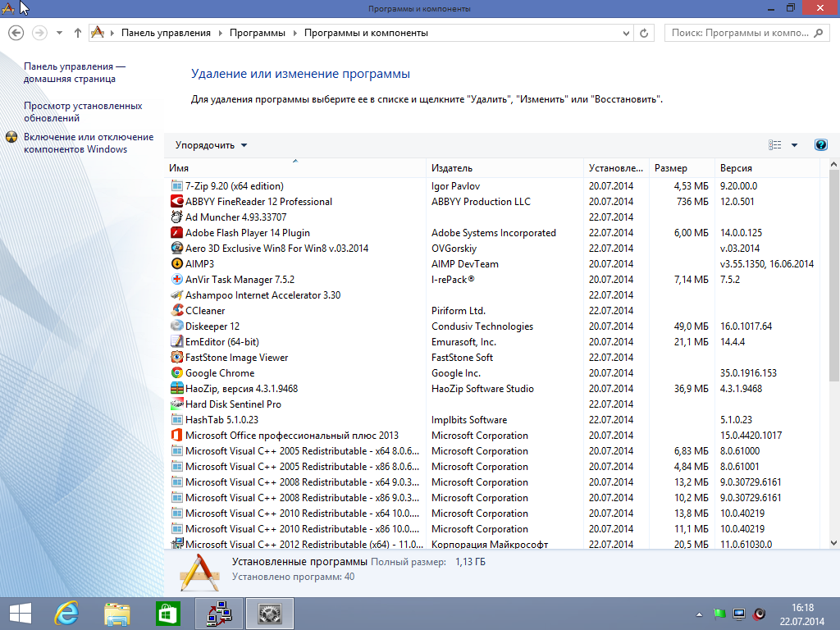Click the Diskeeper 12 icon

(177, 326)
